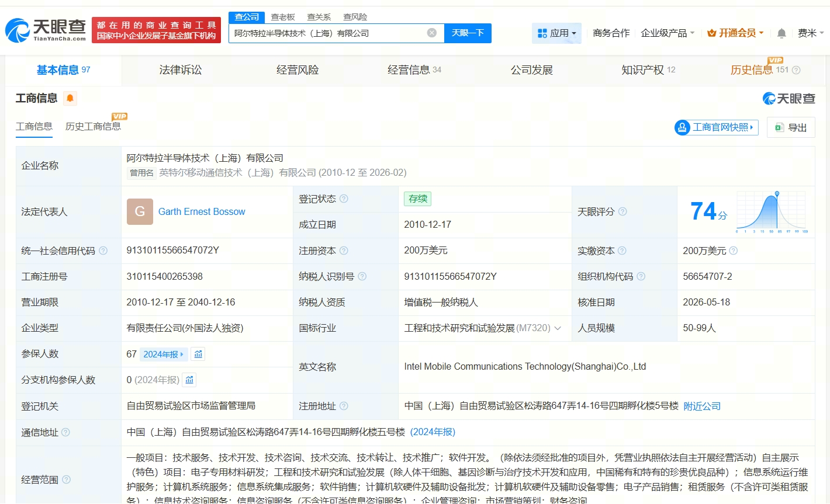
Task: Open the 开通会员 membership dropdown
Action: (x=735, y=33)
